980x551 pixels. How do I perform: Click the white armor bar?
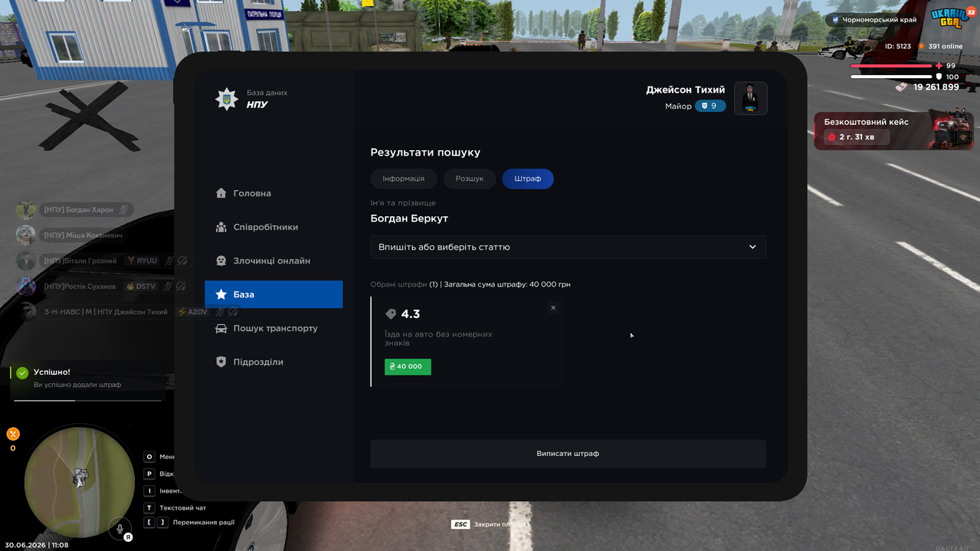click(892, 77)
